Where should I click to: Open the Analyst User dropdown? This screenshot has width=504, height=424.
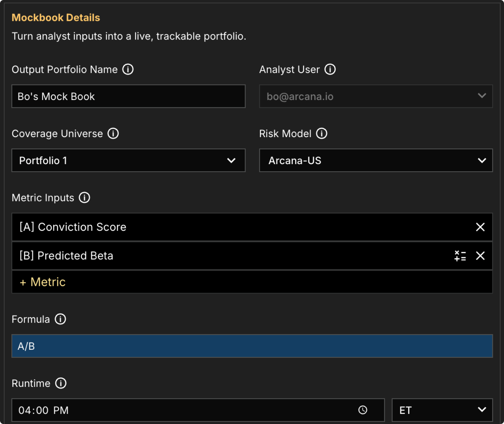[376, 96]
